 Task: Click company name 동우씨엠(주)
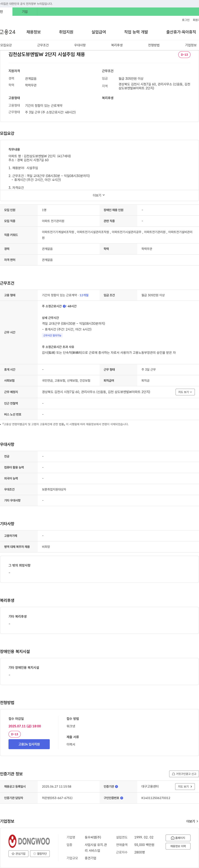(93, 837)
